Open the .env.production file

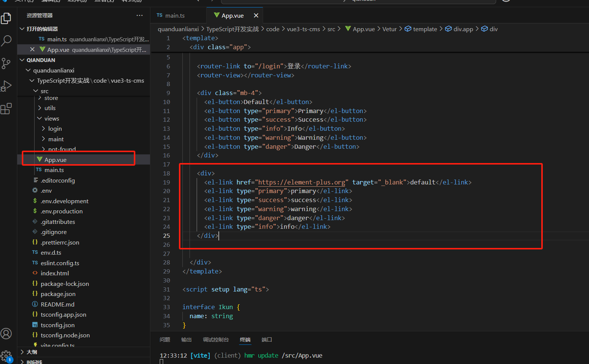(x=83, y=211)
